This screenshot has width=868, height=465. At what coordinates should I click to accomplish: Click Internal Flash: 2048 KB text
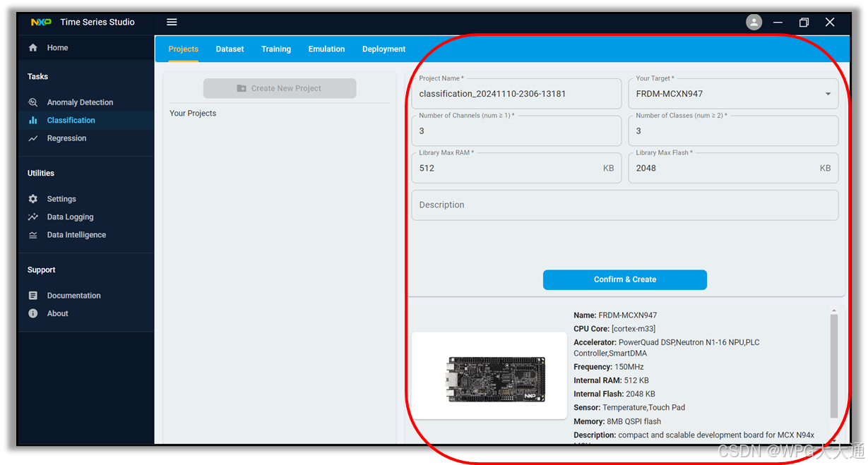tap(614, 394)
